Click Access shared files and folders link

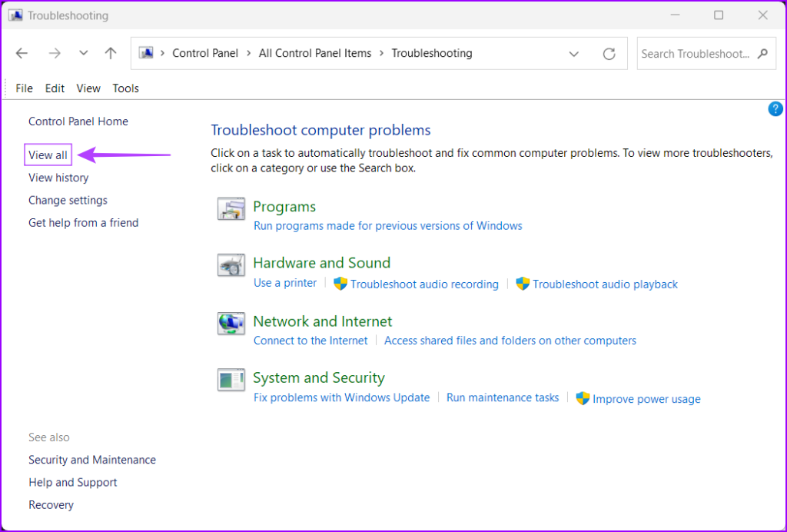(x=510, y=341)
